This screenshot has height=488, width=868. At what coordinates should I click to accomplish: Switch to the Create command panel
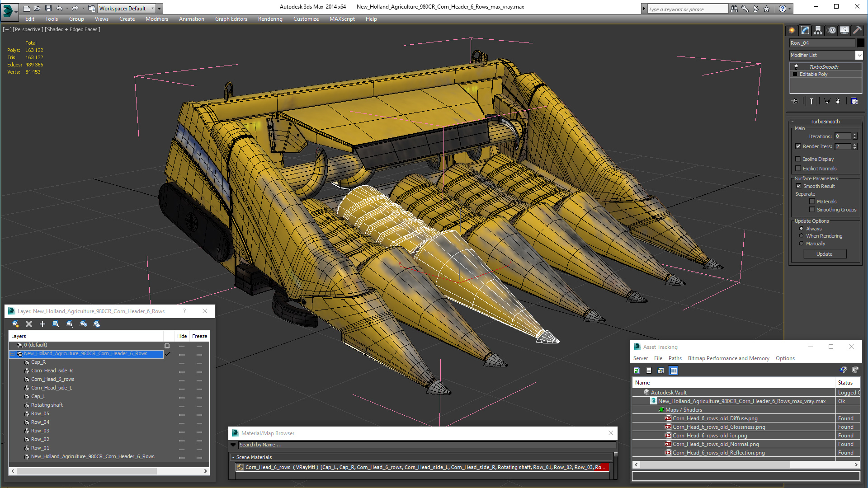point(792,30)
